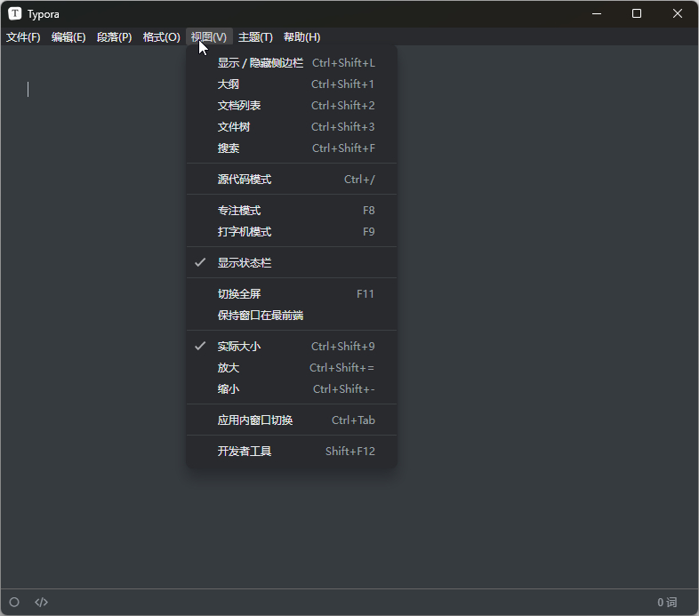This screenshot has width=699, height=616.
Task: Maximize the Typora window
Action: [x=637, y=14]
